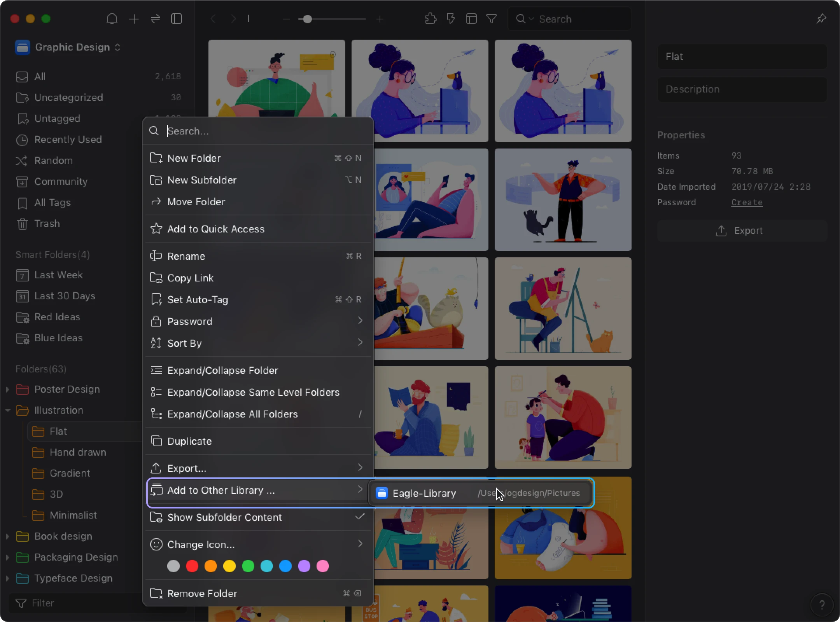Expand the Packaging Design folder arrow

coord(7,557)
